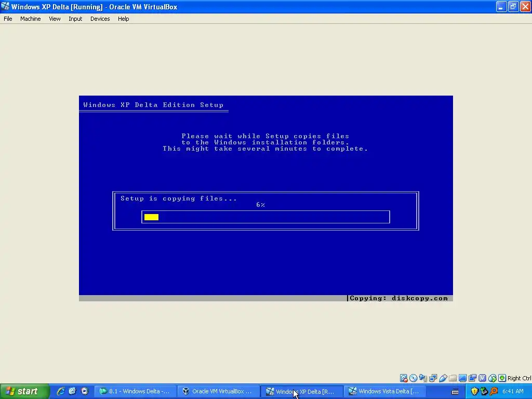
Task: Click the orange magnifier tray icon
Action: [x=494, y=391]
